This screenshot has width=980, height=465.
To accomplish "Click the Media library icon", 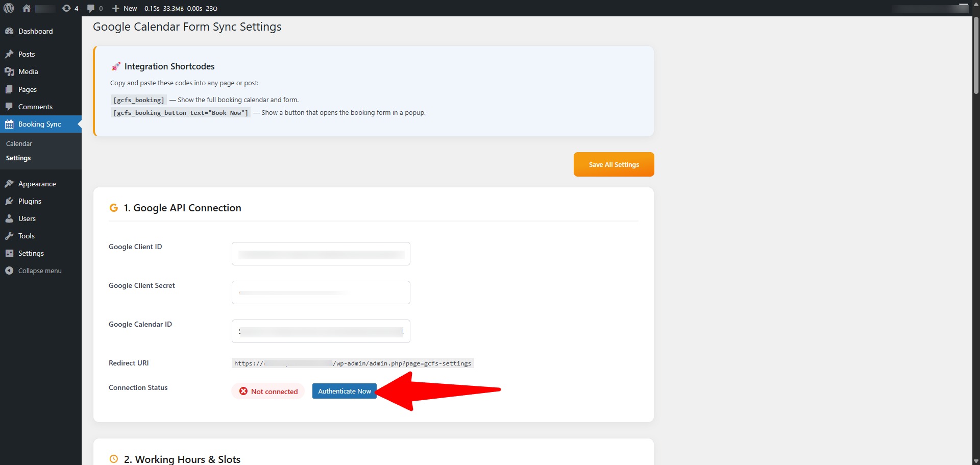I will tap(9, 71).
